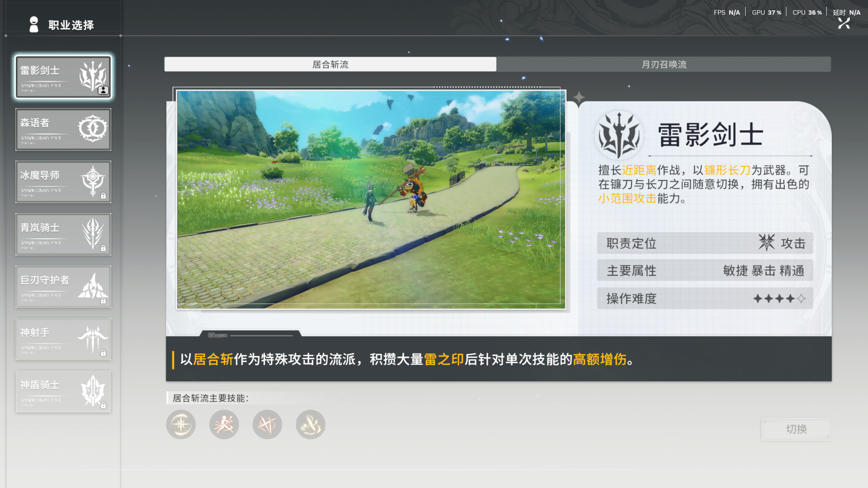Switch to the 月刃召唤流 tab

(663, 64)
